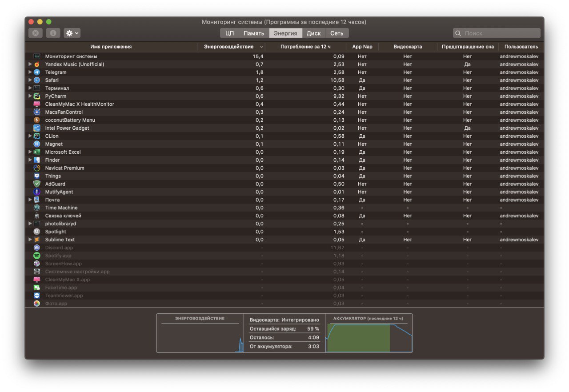Expand the Telegram process group
The image size is (569, 392).
30,72
